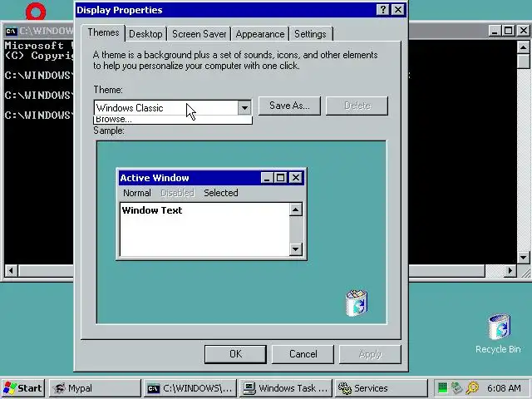Click the command prompt window title icon
This screenshot has width=532, height=399.
[x=11, y=32]
